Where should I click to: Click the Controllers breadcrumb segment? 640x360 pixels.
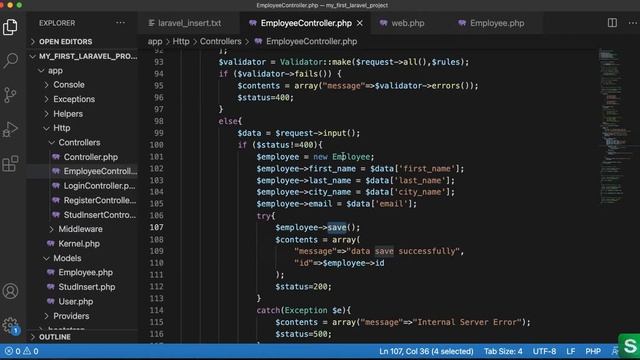pos(220,42)
